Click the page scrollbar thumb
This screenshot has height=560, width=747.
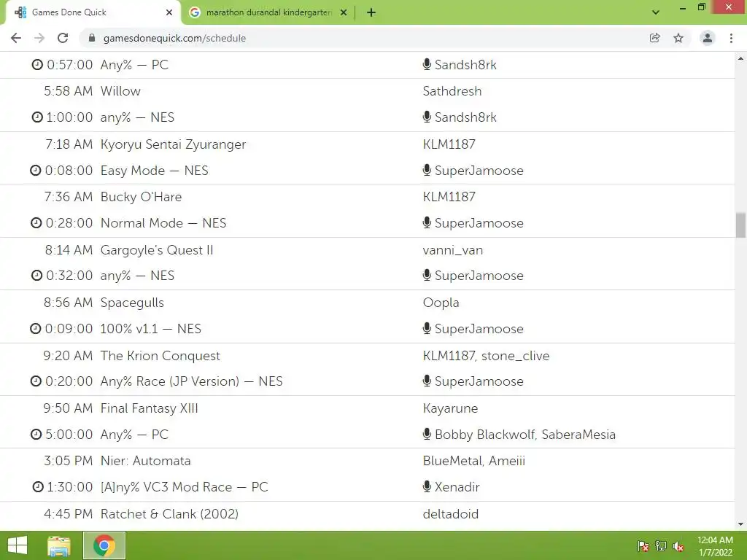pyautogui.click(x=740, y=225)
